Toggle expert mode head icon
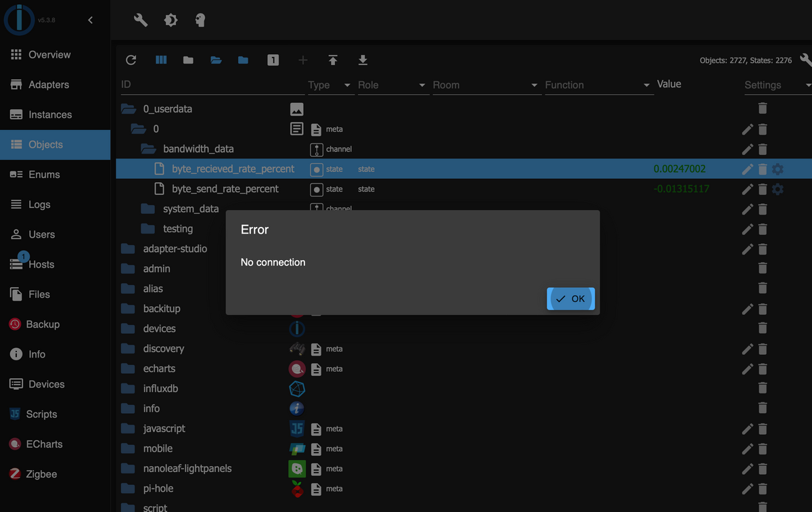Viewport: 812px width, 512px height. [200, 20]
